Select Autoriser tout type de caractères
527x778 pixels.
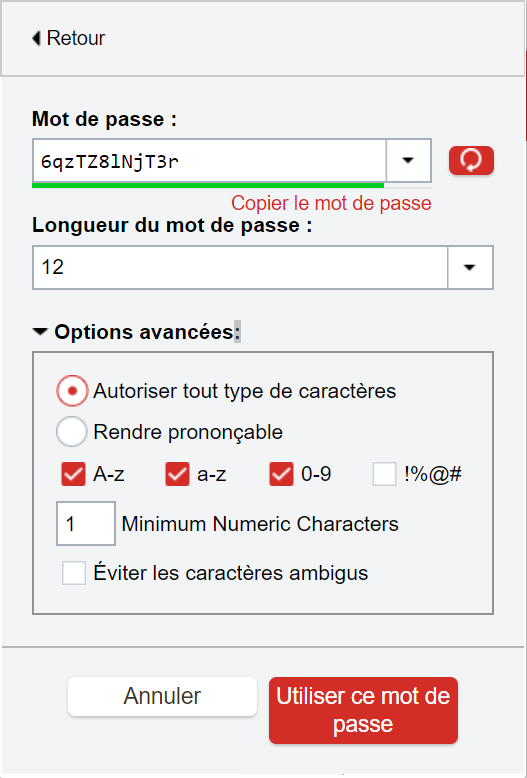pos(72,391)
